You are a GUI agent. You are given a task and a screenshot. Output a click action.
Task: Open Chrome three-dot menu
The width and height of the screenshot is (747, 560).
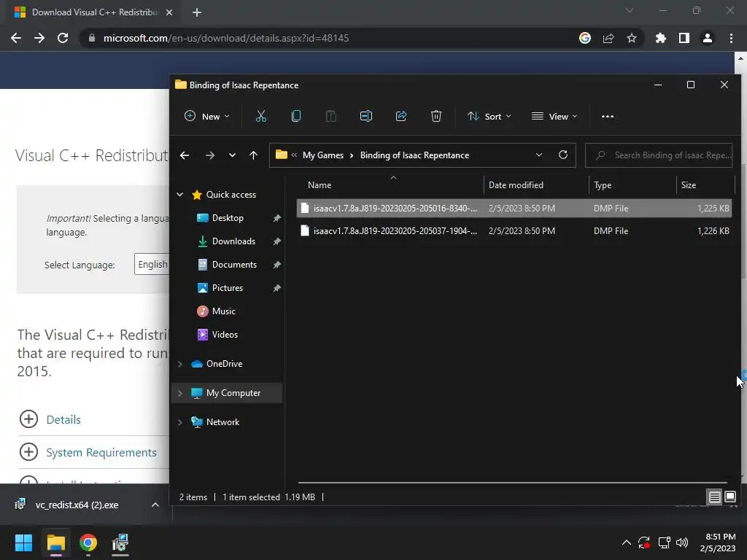point(731,38)
